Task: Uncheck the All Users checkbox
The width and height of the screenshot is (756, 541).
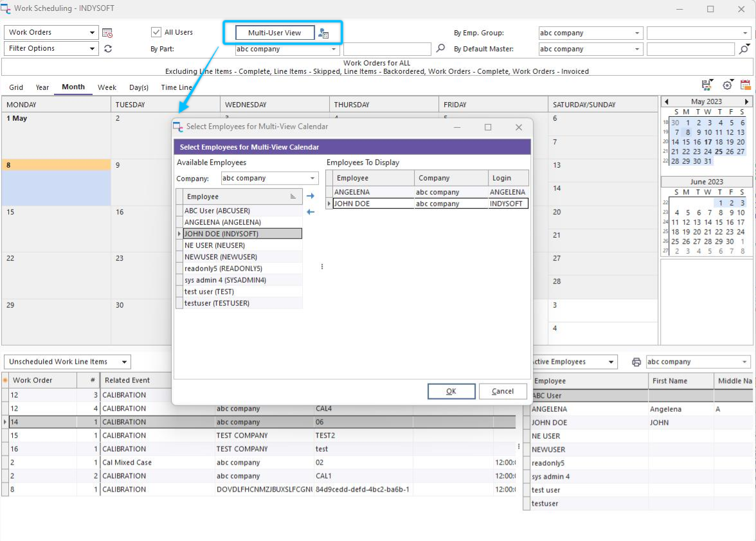Action: pyautogui.click(x=156, y=32)
